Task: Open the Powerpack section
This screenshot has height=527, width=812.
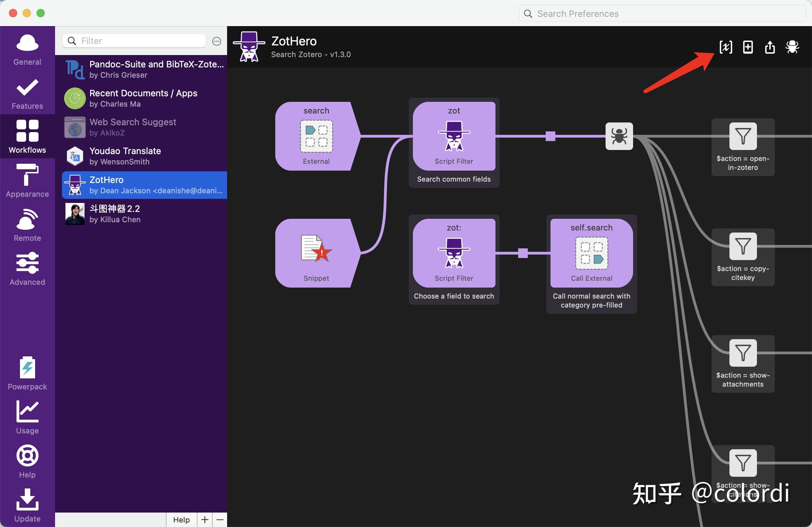Action: point(27,373)
